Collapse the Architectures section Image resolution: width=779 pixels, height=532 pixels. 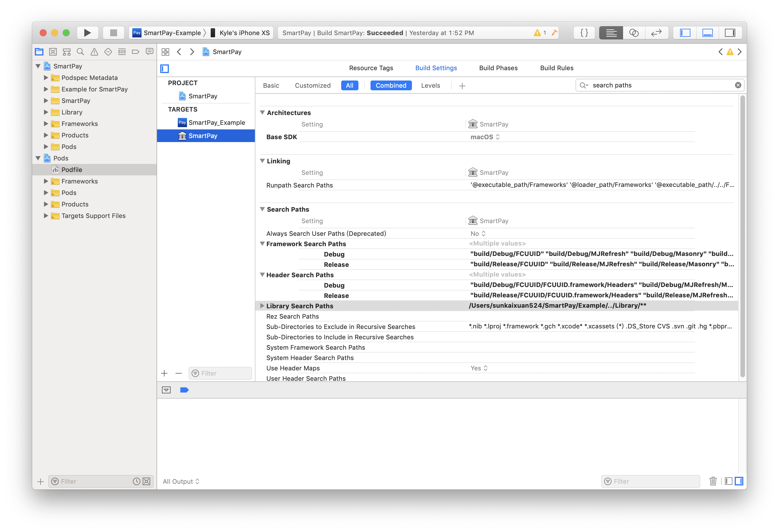(x=262, y=112)
